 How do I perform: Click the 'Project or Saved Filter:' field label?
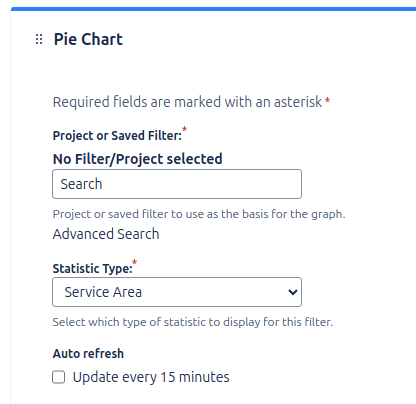click(117, 136)
